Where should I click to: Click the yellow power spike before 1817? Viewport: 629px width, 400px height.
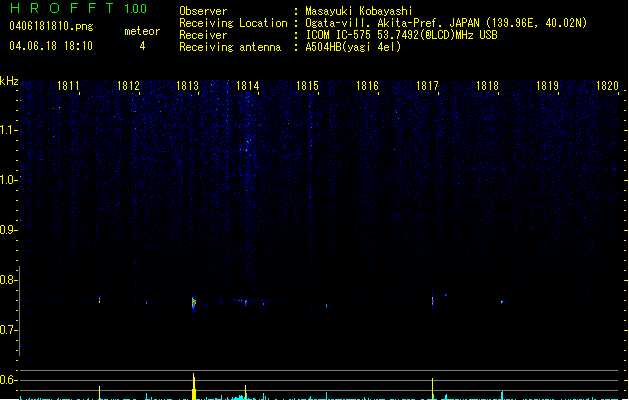coord(432,388)
